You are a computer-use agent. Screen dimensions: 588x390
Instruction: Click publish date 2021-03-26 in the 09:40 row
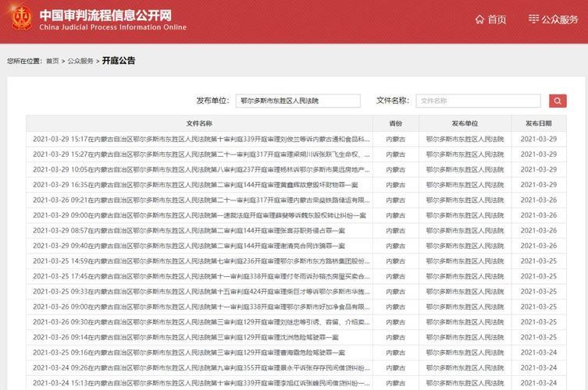[539, 246]
